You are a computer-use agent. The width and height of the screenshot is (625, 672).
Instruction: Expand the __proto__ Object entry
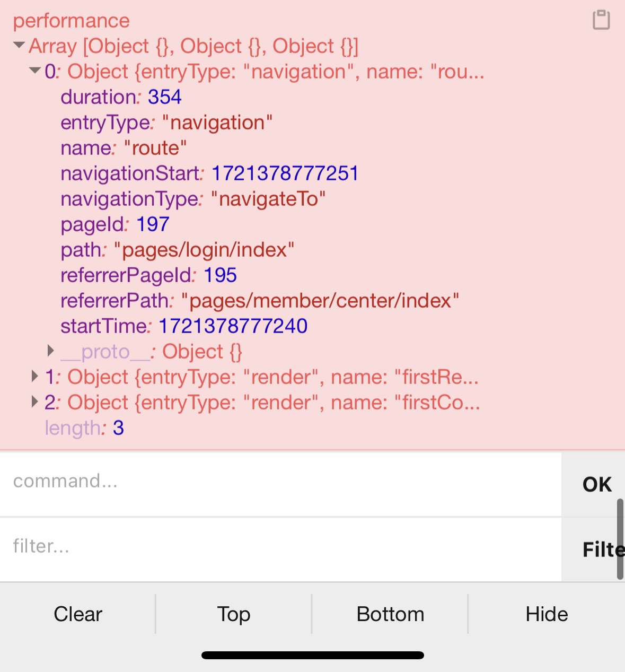[51, 351]
